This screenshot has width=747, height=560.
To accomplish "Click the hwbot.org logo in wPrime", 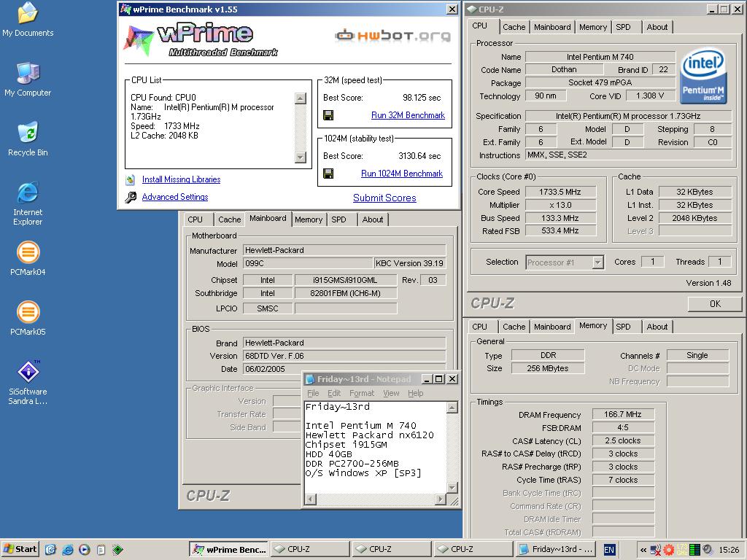I will (x=392, y=36).
